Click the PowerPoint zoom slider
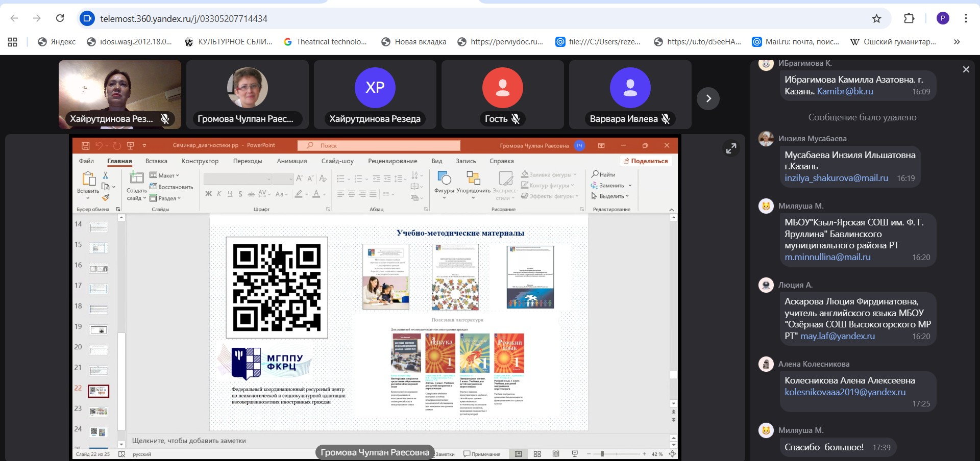This screenshot has height=461, width=980. [603, 454]
